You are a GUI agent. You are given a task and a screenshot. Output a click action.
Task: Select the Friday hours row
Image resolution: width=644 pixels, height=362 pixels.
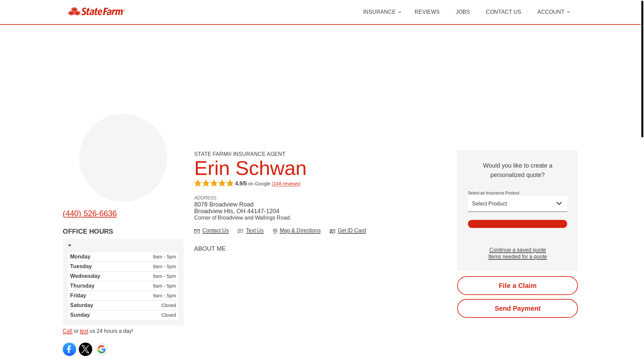pyautogui.click(x=123, y=296)
